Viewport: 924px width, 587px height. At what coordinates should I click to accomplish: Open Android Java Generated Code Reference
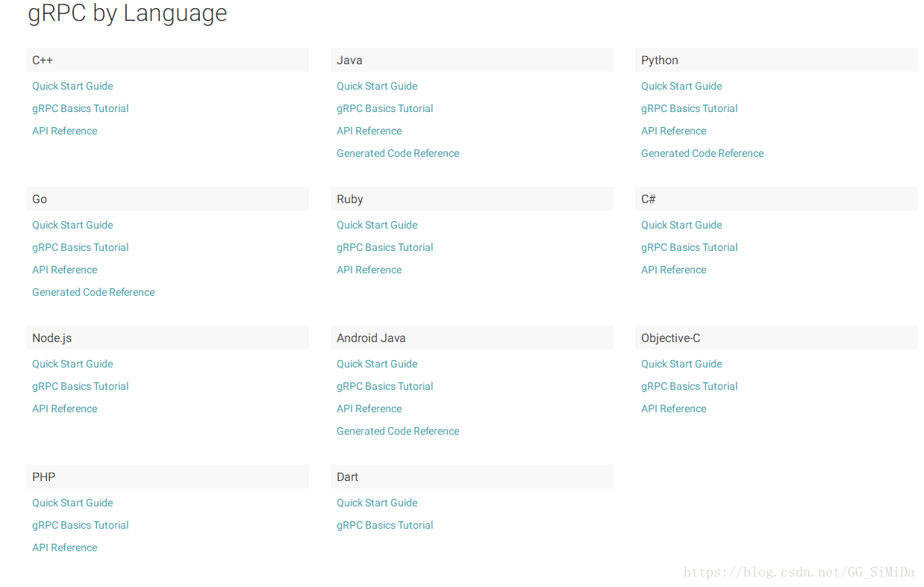(x=398, y=431)
